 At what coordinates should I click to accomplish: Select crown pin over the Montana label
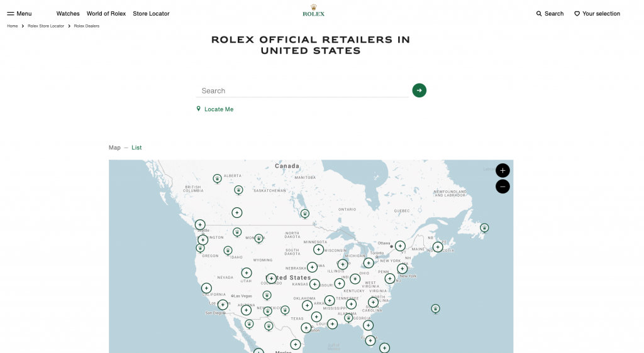point(258,238)
